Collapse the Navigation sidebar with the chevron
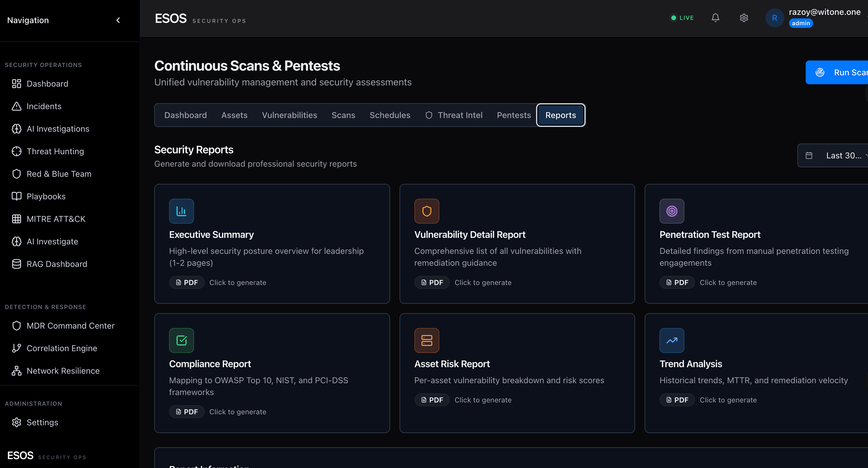868x468 pixels. (x=118, y=20)
